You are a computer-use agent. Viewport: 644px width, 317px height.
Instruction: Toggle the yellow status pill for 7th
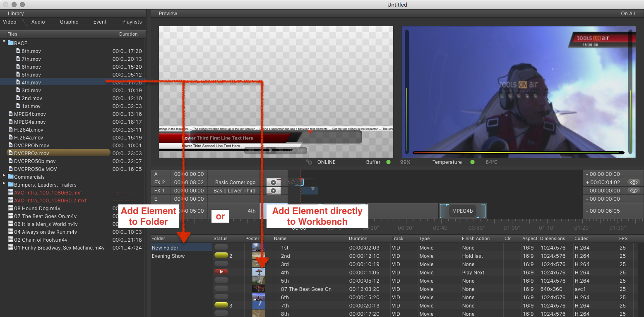coord(221,305)
